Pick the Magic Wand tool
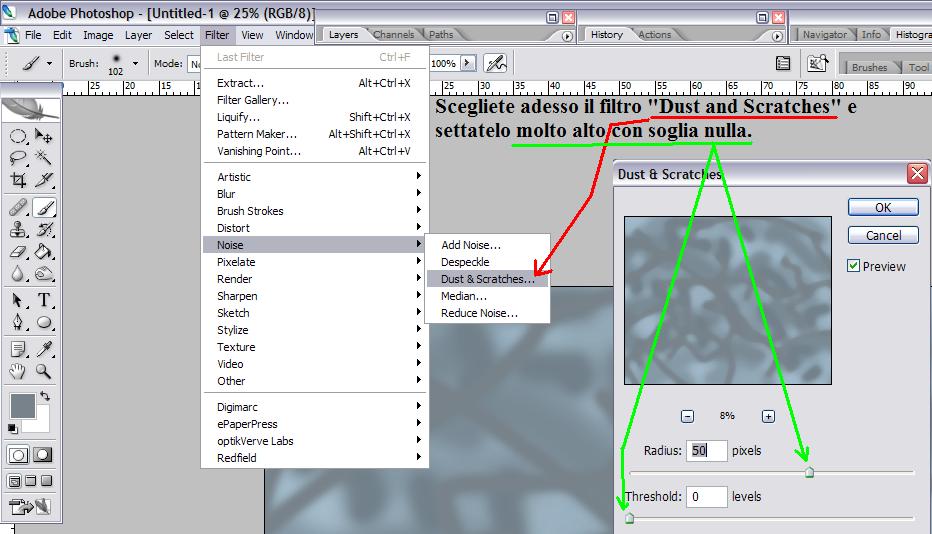The image size is (932, 534). tap(43, 158)
